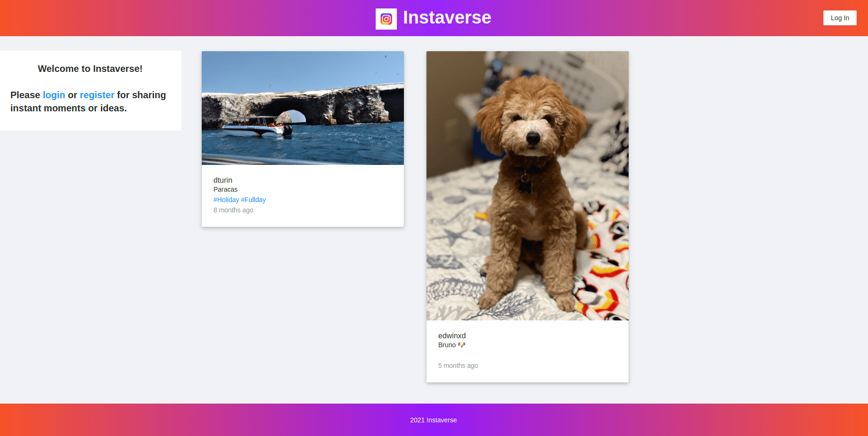
Task: Open the brown puppy photo
Action: [527, 186]
